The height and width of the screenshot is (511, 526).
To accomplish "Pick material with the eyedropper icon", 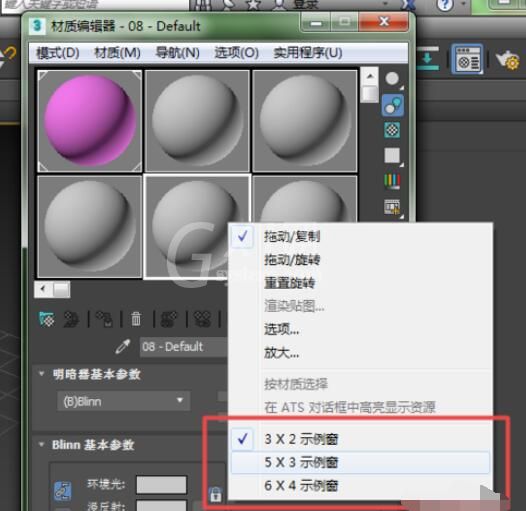I will point(123,346).
